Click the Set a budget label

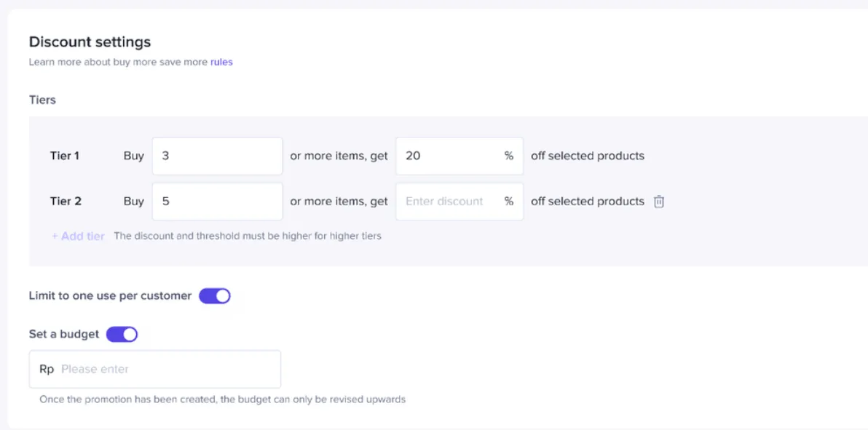point(64,334)
